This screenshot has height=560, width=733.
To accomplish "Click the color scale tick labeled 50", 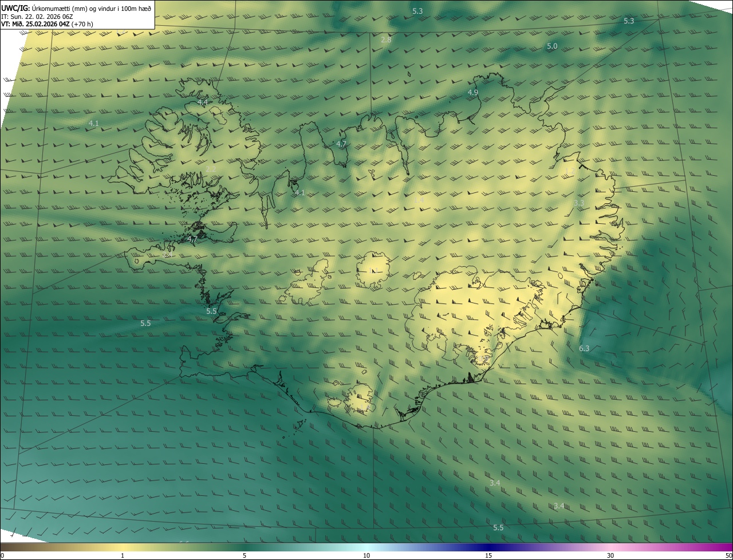I will pos(728,556).
